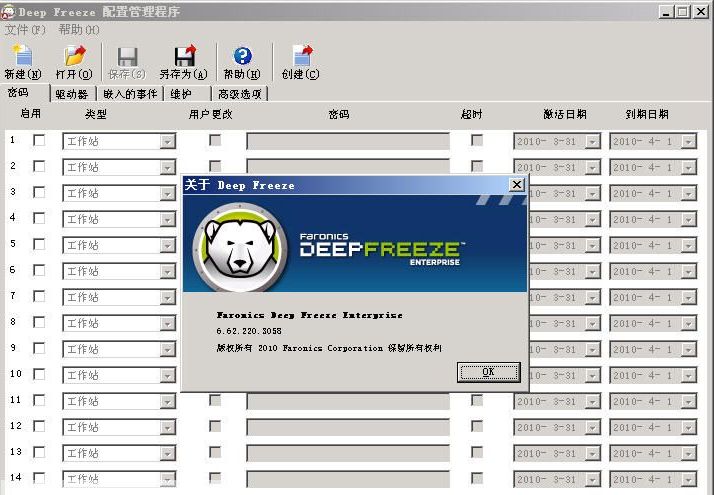Switch to the 高级选项 tab
This screenshot has height=495, width=714.
click(240, 94)
